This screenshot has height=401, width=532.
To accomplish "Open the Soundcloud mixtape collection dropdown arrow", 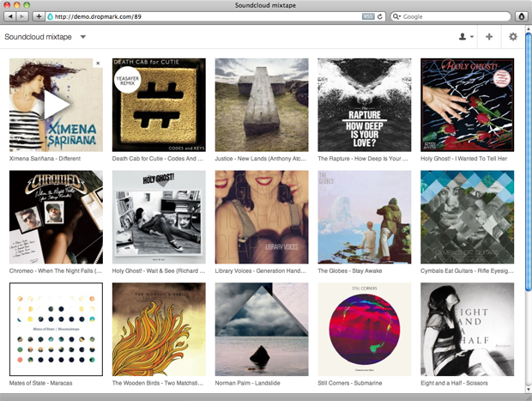I will (x=82, y=37).
